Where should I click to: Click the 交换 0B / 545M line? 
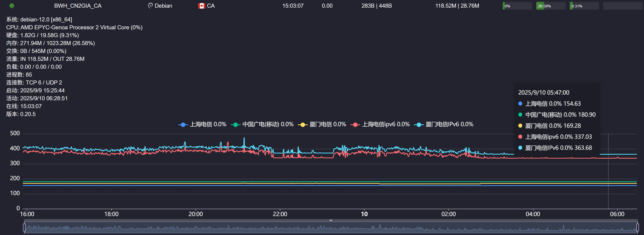tap(36, 51)
